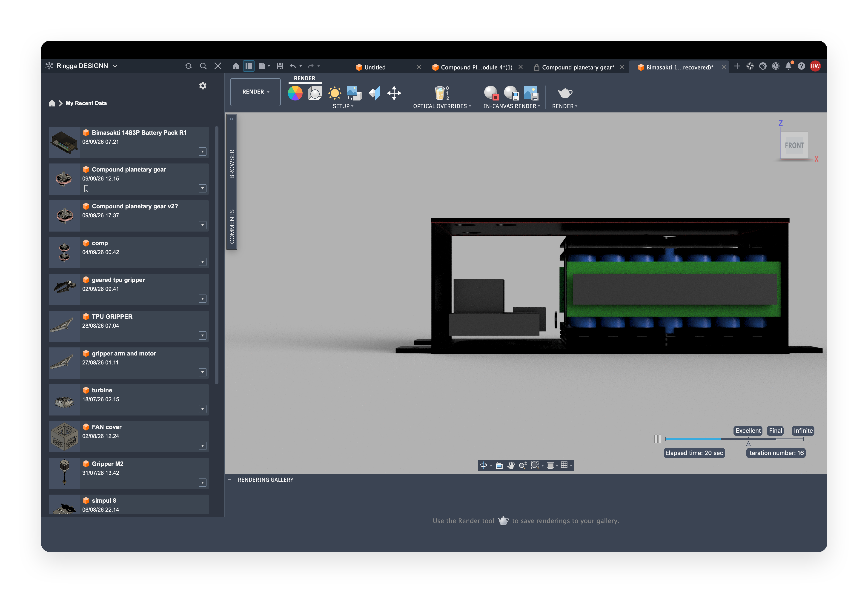Expand OPTICAL OVERRIDES menu

tap(442, 106)
